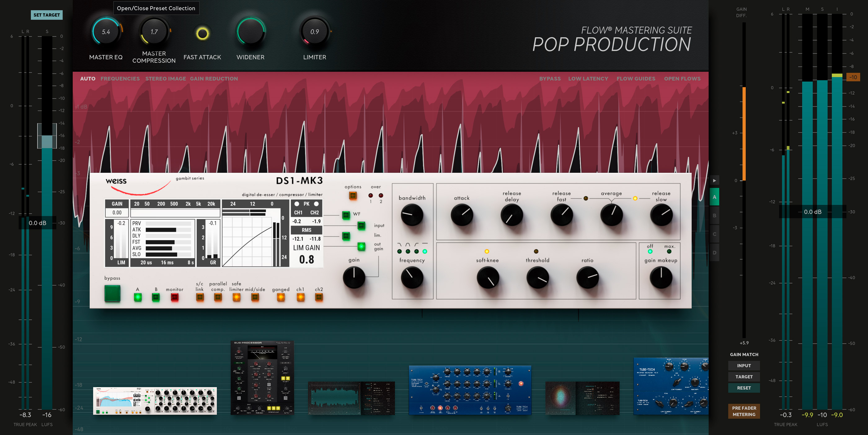Screen dimensions: 868x435
Task: Switch to the STEREO IMAGE tab
Action: point(166,78)
